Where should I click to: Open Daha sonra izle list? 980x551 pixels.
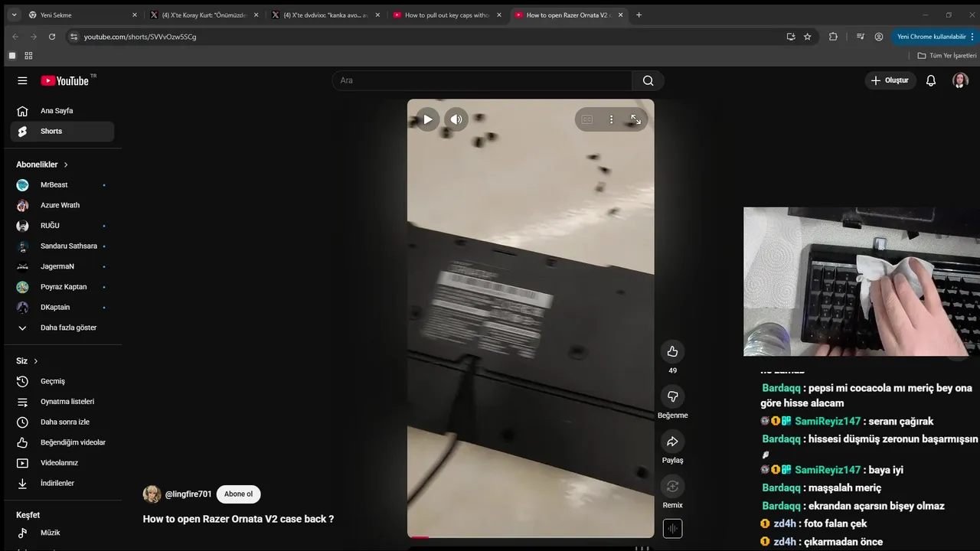tap(62, 422)
